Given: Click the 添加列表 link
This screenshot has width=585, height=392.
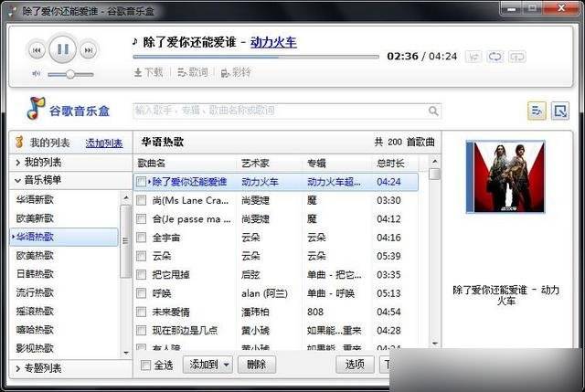Looking at the screenshot, I should (x=103, y=143).
